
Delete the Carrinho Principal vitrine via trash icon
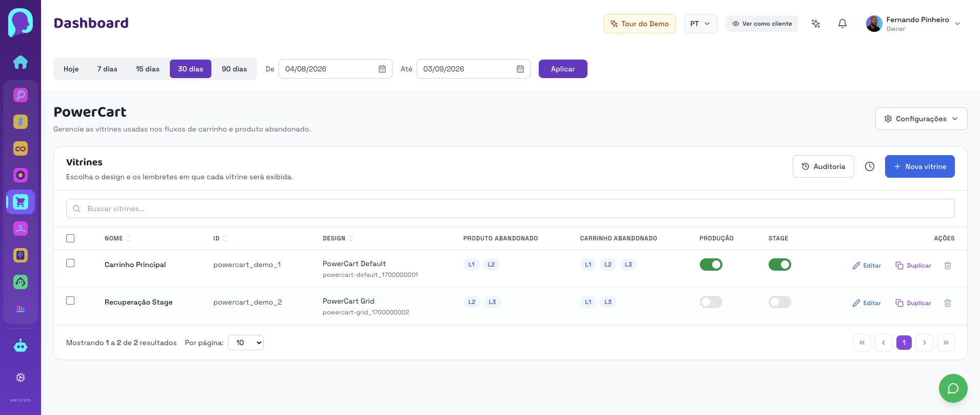click(948, 266)
